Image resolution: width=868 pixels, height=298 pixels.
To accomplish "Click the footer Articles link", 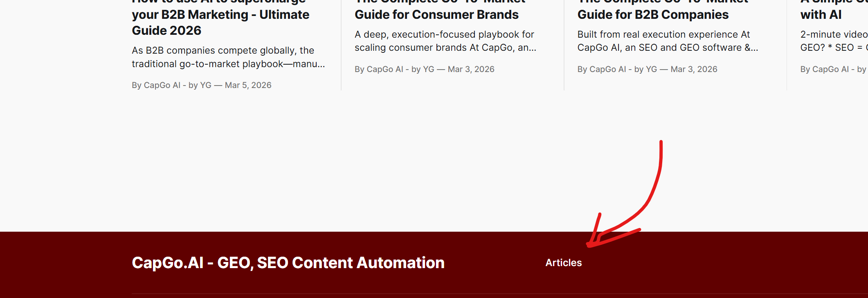I will (x=563, y=263).
